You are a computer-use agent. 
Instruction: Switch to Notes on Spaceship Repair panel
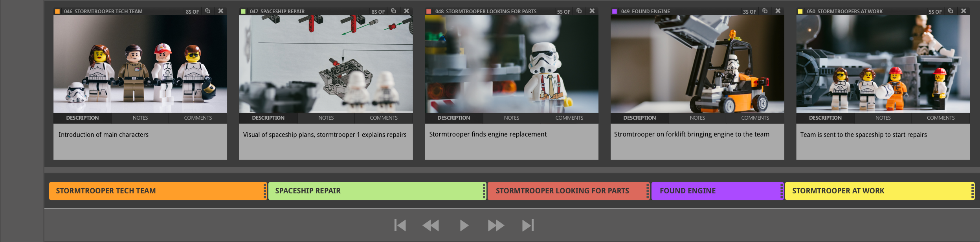[326, 118]
